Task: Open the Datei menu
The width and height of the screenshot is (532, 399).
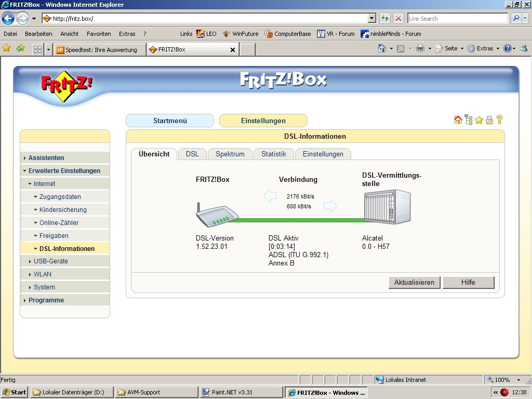Action: [x=10, y=34]
